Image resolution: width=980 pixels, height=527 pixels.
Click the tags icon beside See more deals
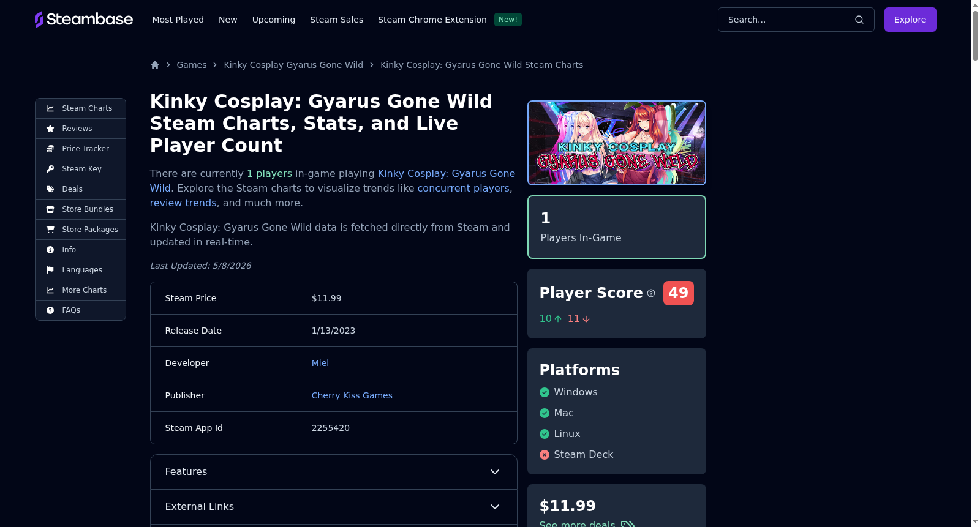(x=628, y=524)
